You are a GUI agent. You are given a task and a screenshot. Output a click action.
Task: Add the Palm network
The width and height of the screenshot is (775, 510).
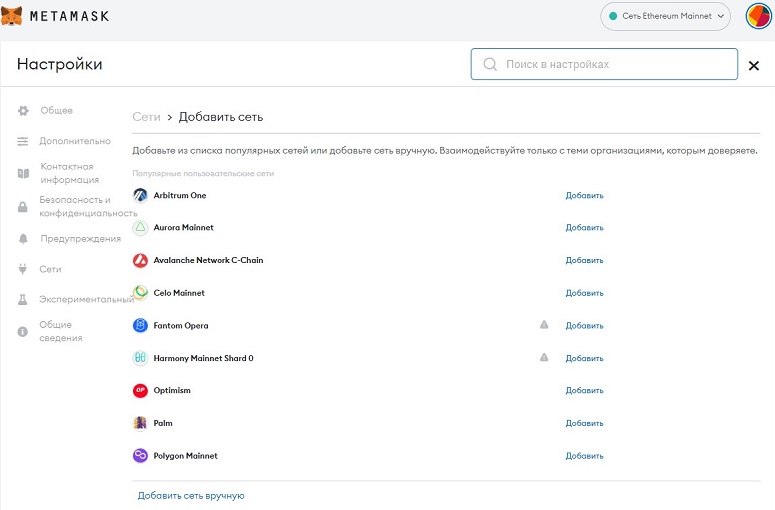tap(584, 423)
